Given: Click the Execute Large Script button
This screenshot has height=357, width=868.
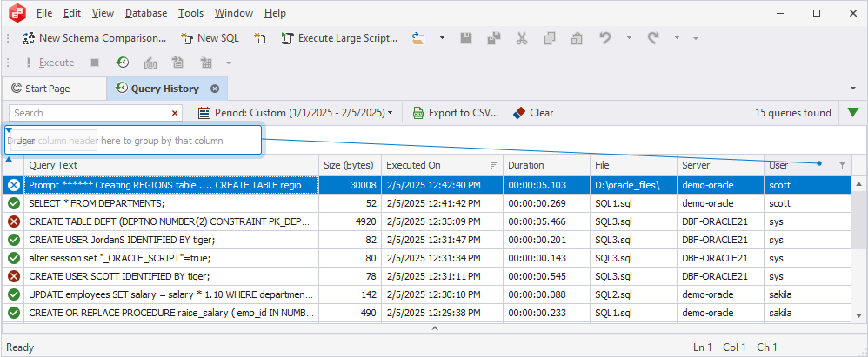Looking at the screenshot, I should [x=339, y=38].
